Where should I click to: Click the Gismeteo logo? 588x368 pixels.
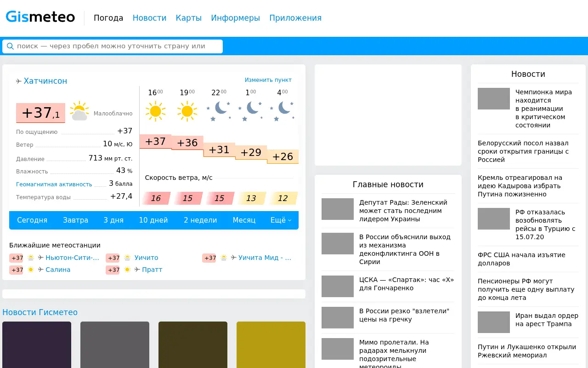point(40,17)
